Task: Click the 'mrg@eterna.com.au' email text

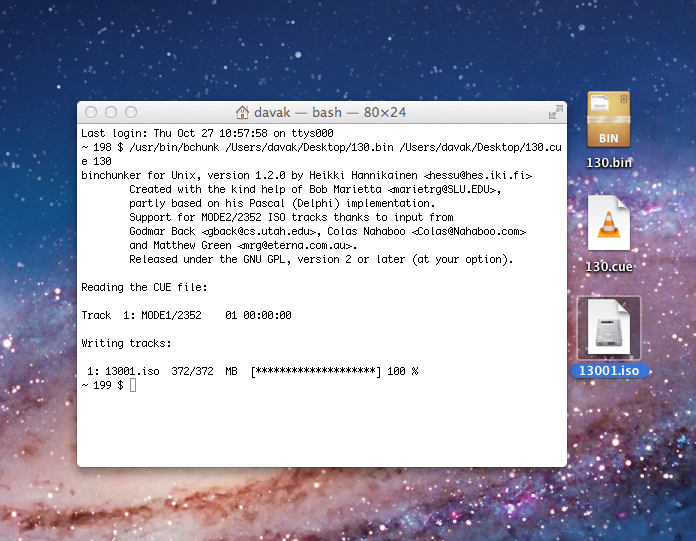Action: (296, 245)
